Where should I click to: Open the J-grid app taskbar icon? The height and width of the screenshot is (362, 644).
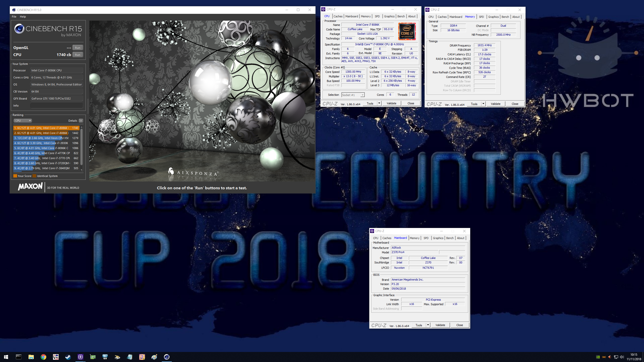pos(142,357)
